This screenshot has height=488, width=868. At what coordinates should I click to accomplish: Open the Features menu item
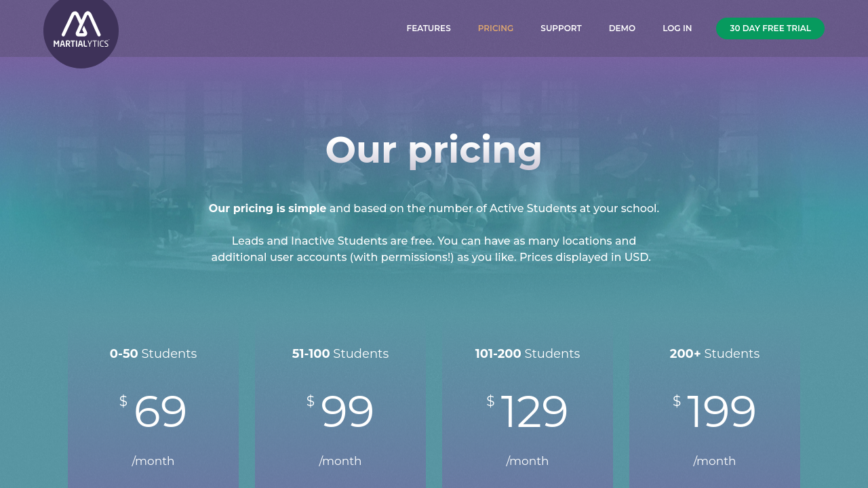pyautogui.click(x=429, y=28)
